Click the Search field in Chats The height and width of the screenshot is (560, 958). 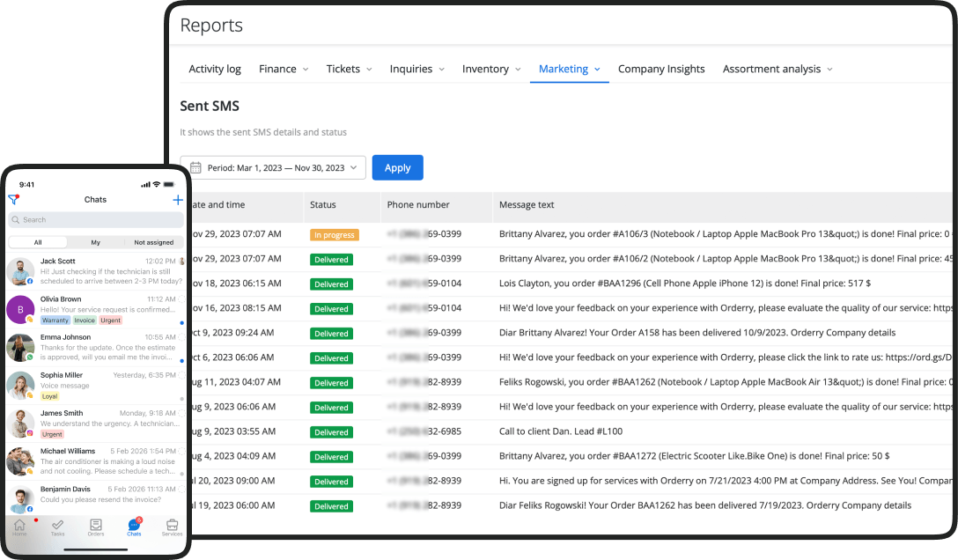(96, 220)
